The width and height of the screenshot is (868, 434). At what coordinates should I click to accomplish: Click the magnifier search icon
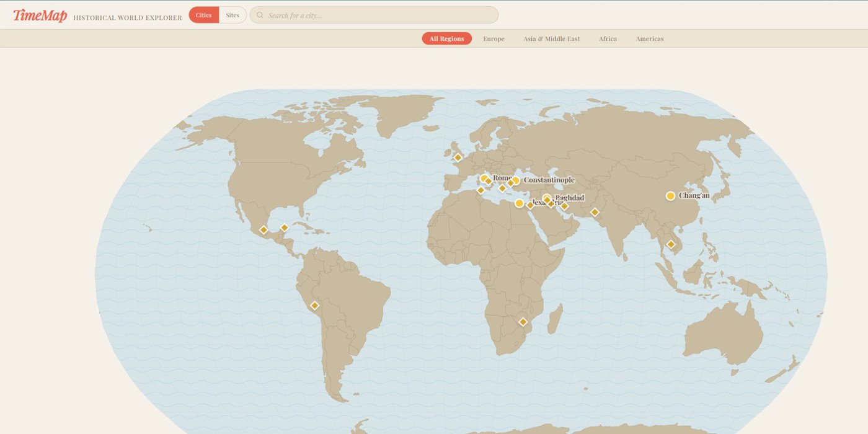pyautogui.click(x=260, y=15)
